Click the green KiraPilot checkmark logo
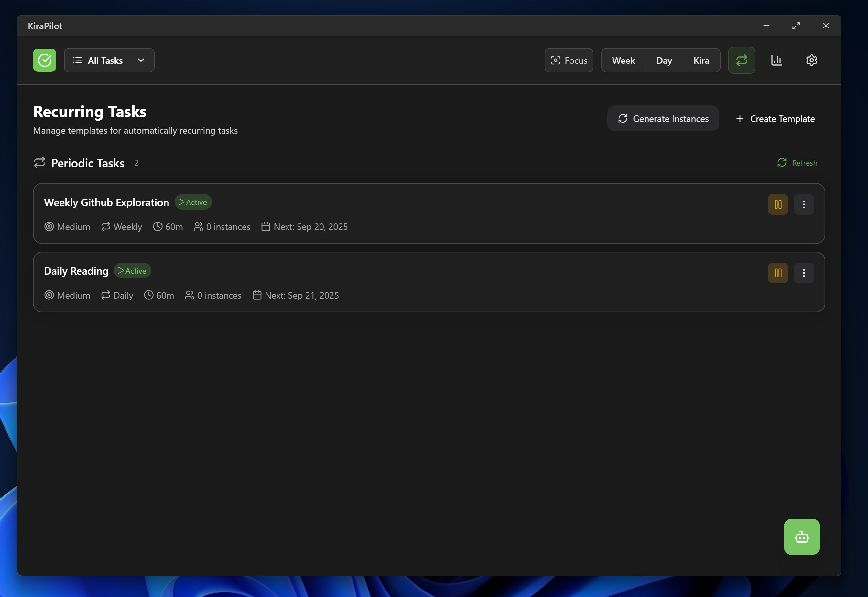Screen dimensions: 868x597 45,60
